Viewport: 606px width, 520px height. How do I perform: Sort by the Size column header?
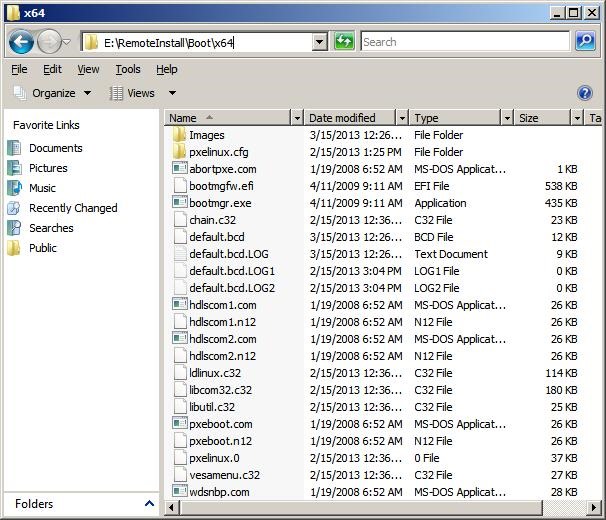(543, 118)
